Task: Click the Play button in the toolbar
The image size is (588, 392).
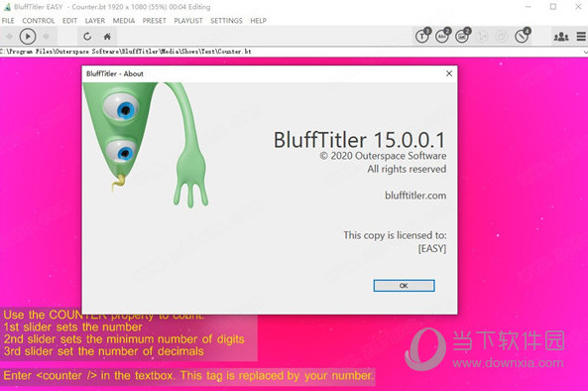Action: pyautogui.click(x=28, y=37)
